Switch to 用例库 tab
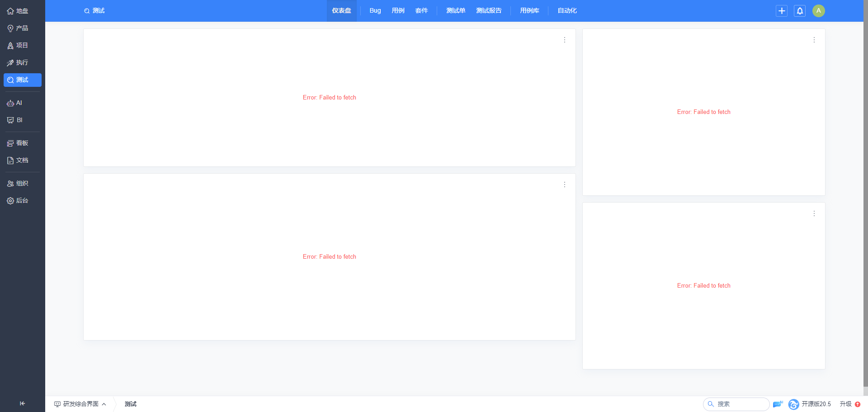Screen dimensions: 868x412 530,11
